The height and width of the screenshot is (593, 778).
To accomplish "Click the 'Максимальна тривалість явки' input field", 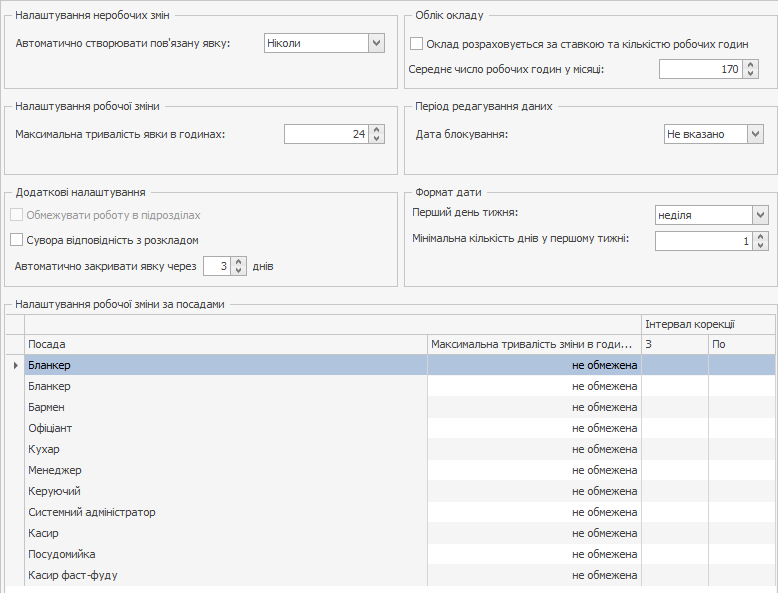I will [325, 134].
